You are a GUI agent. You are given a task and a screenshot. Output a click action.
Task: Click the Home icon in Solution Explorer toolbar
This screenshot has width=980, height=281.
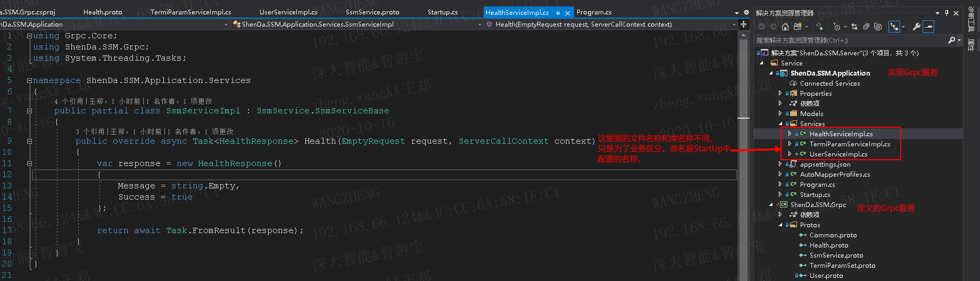click(x=785, y=27)
